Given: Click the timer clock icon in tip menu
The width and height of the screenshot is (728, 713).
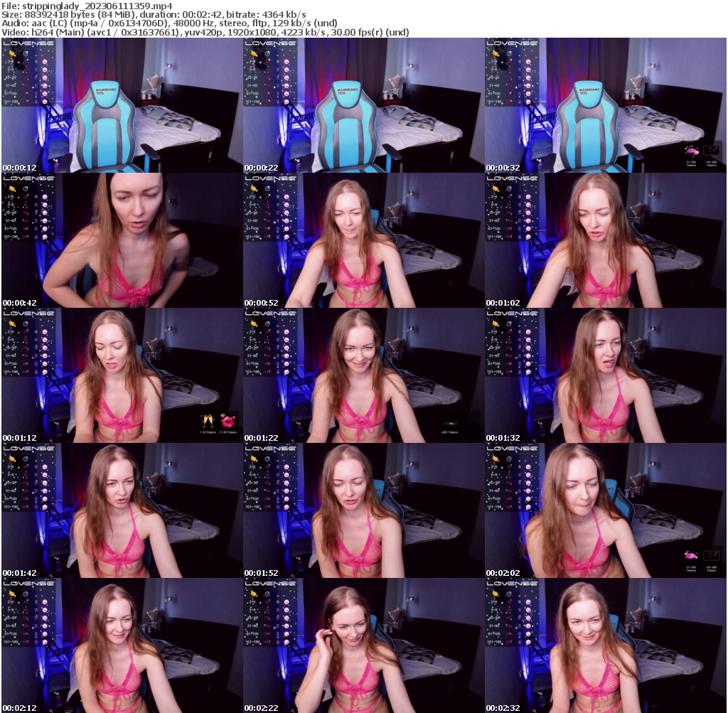Looking at the screenshot, I should click(x=26, y=53).
